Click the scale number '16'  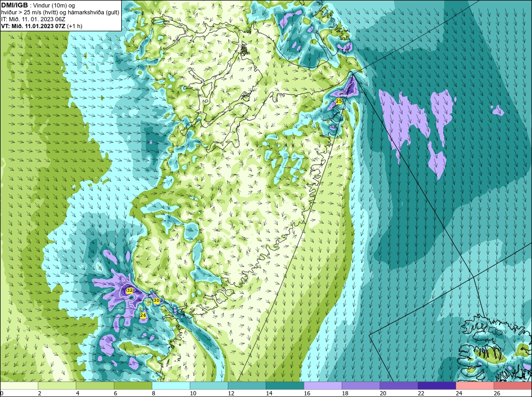click(307, 393)
